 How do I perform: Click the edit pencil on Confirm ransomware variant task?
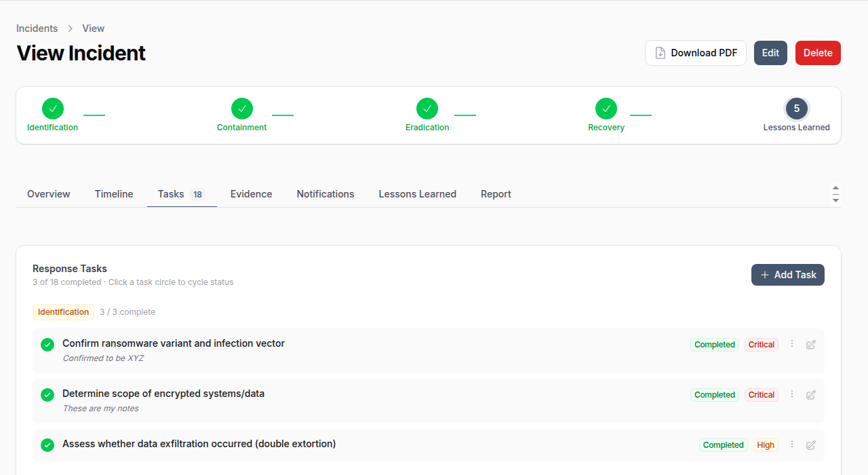811,344
